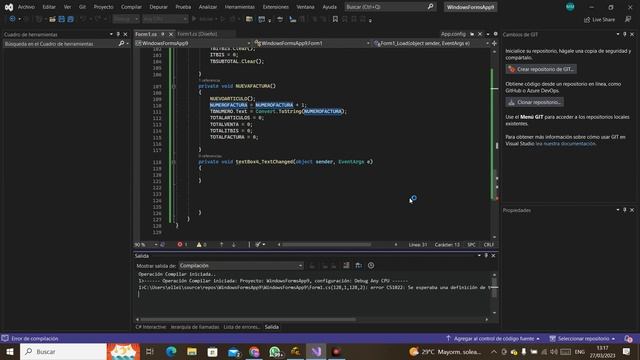640x360 pixels.
Task: Click the clock icon in output toolbar
Action: [371, 265]
